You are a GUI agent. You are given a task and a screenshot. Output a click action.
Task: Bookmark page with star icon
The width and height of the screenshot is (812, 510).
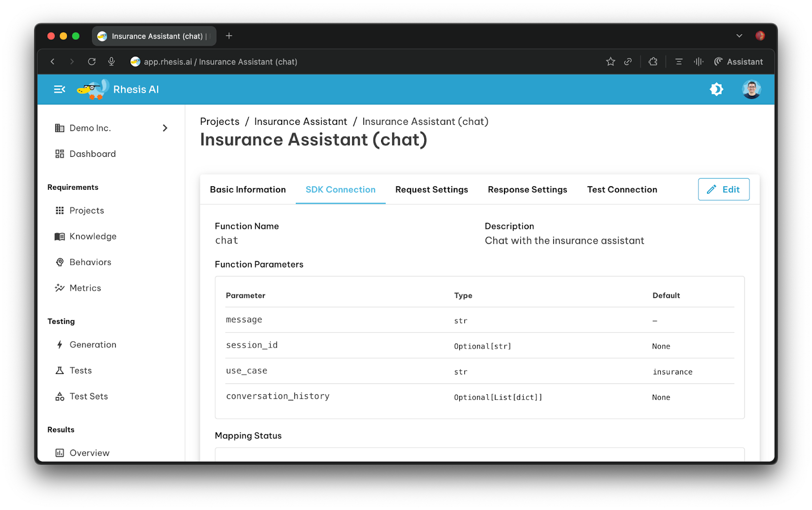610,61
